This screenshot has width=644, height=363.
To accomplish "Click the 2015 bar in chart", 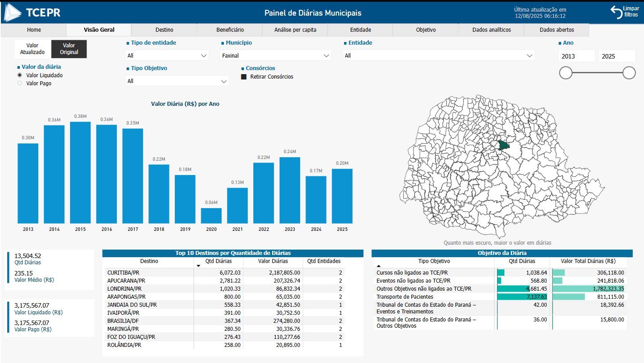I will click(x=80, y=172).
